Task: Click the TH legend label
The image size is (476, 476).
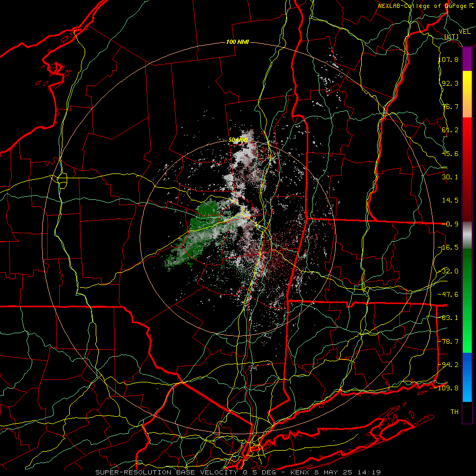Action: coord(454,412)
